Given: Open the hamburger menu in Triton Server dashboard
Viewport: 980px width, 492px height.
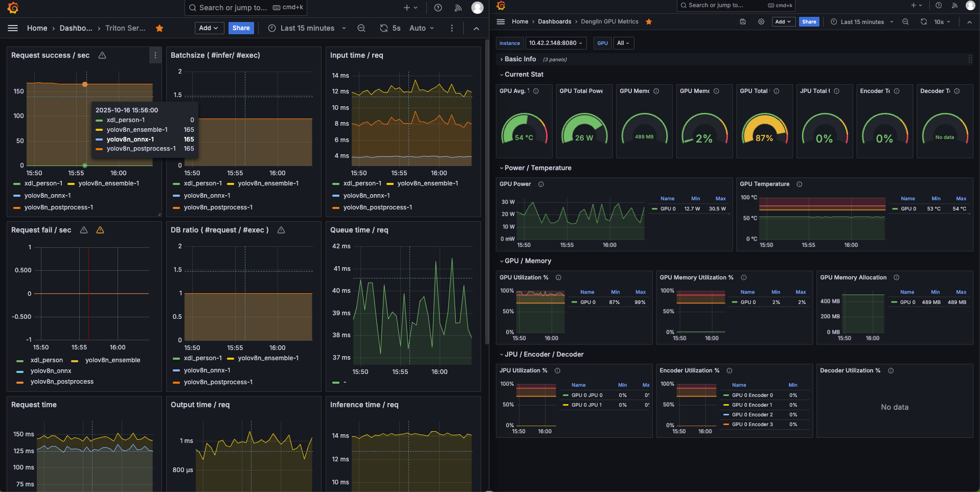Looking at the screenshot, I should click(13, 28).
